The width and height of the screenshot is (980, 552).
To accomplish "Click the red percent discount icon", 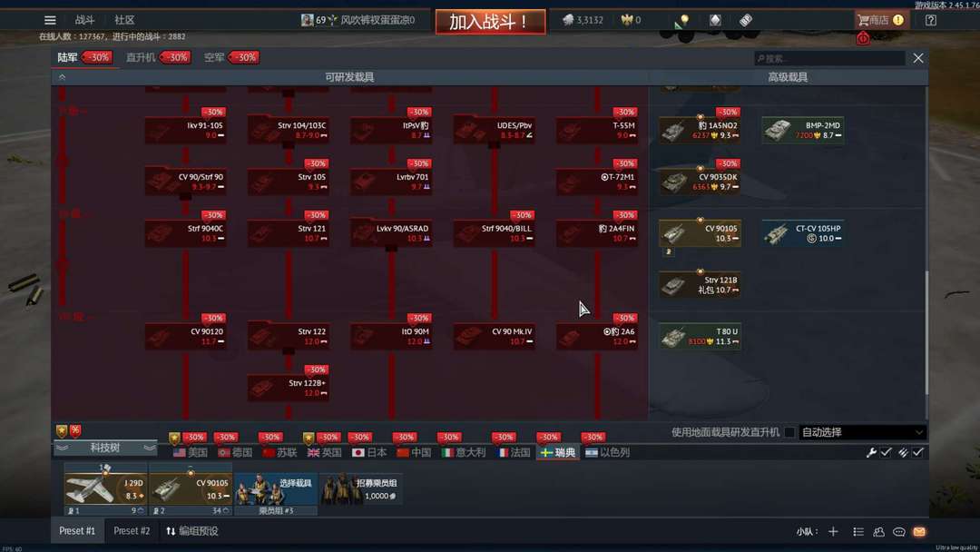I will pos(75,430).
